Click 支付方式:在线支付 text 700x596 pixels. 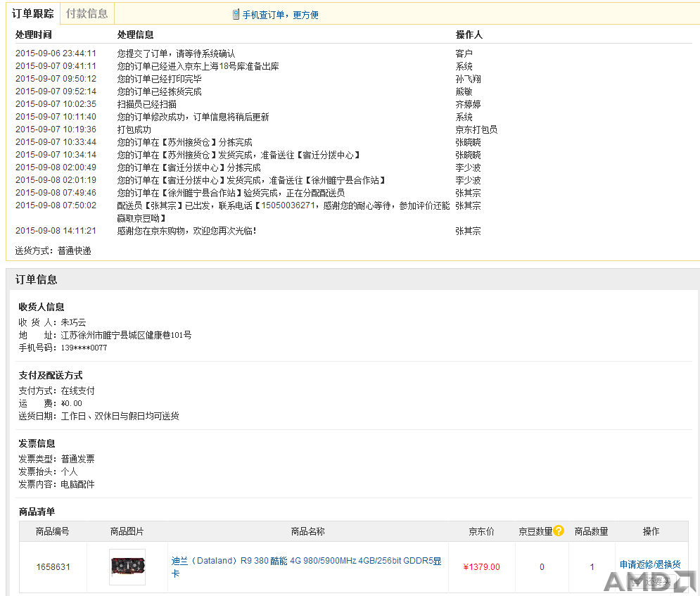coord(57,391)
